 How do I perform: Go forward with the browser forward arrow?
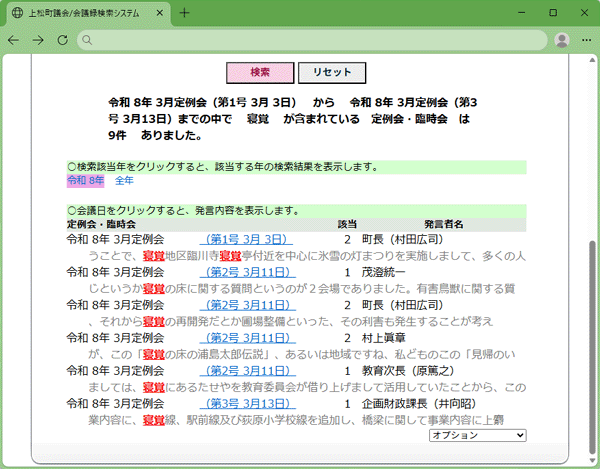(x=38, y=40)
